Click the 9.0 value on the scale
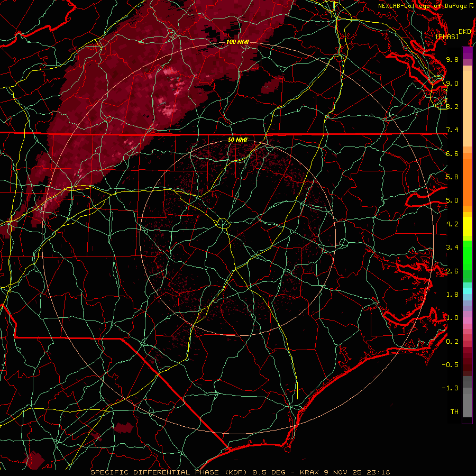476x476 pixels. click(x=452, y=83)
